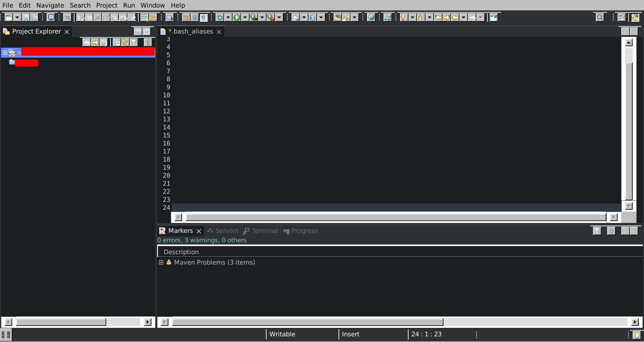
Task: Open the Back history dropdown arrow
Action: [463, 17]
